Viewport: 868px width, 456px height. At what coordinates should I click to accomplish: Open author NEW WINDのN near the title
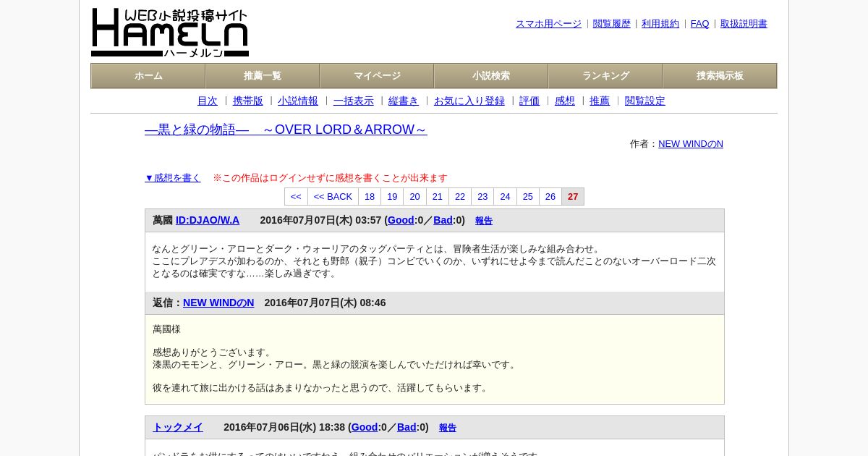pyautogui.click(x=691, y=144)
